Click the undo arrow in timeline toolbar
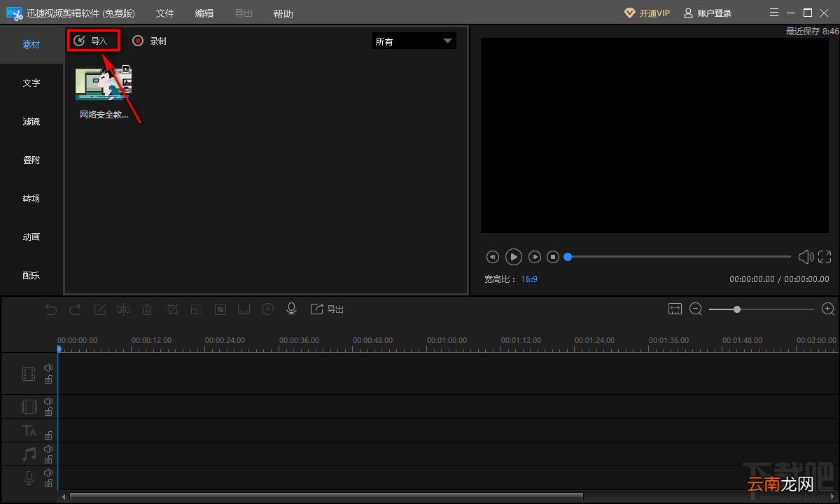 51,309
